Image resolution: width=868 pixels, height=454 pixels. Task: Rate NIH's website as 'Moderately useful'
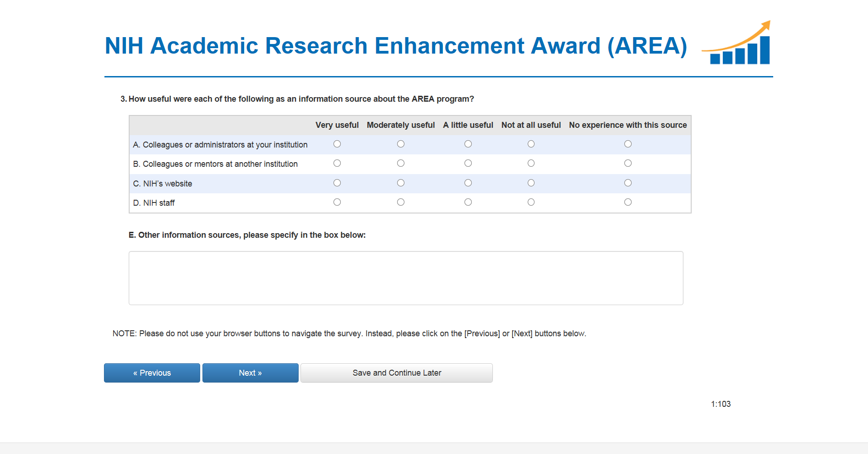click(x=401, y=183)
